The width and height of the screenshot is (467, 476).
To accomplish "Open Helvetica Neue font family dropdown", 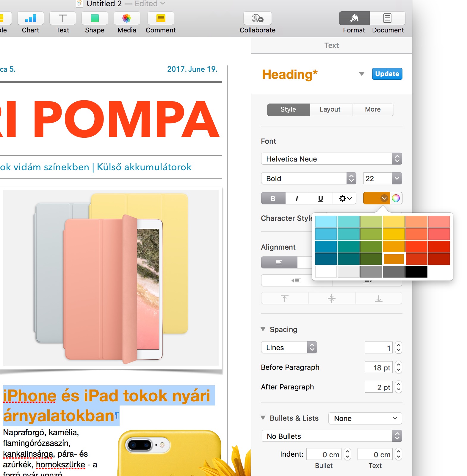I will point(332,159).
